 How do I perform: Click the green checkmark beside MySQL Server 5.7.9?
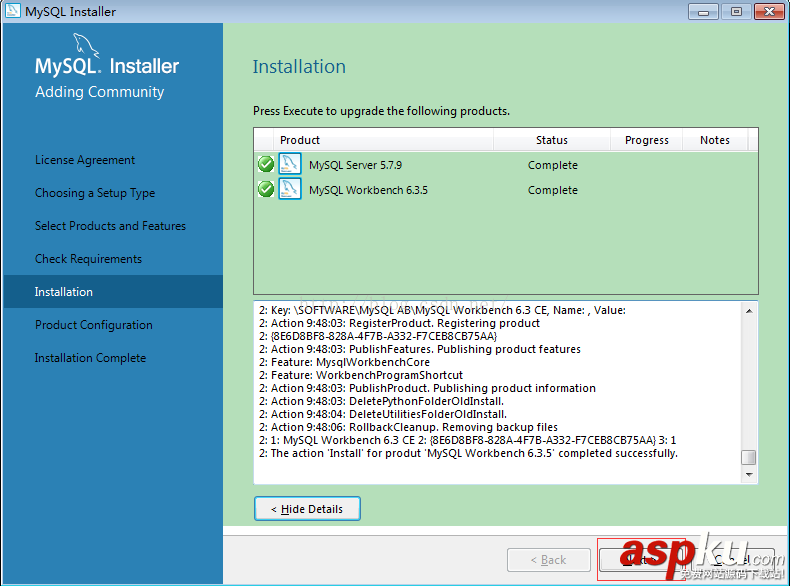pos(266,164)
